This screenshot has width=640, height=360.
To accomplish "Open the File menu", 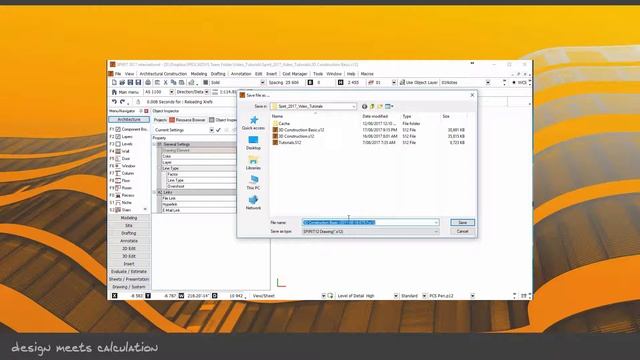I will coord(118,74).
